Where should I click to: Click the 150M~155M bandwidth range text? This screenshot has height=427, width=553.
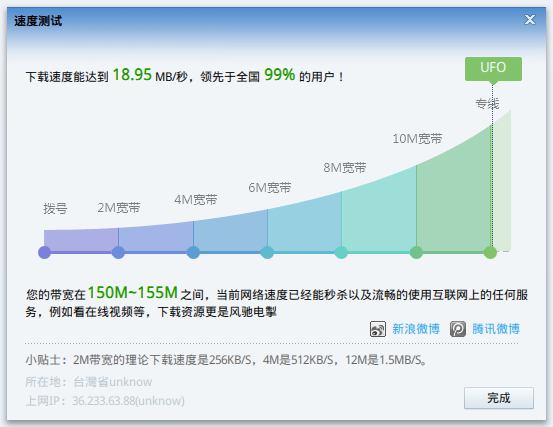pos(133,293)
